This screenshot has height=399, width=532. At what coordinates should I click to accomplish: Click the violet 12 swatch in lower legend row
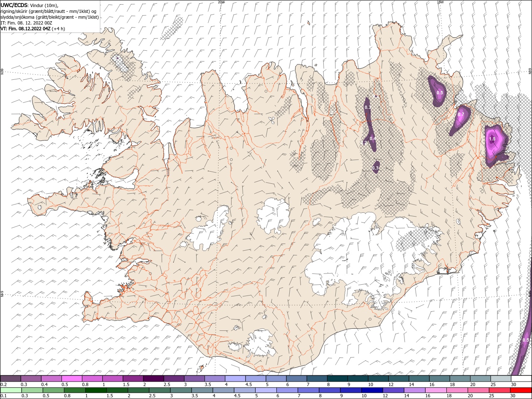(x=393, y=390)
